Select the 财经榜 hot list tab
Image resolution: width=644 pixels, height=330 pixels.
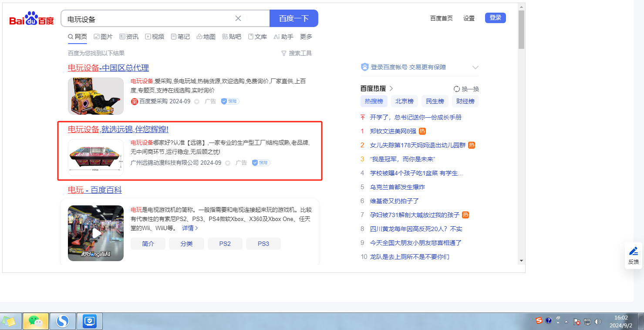(x=465, y=101)
